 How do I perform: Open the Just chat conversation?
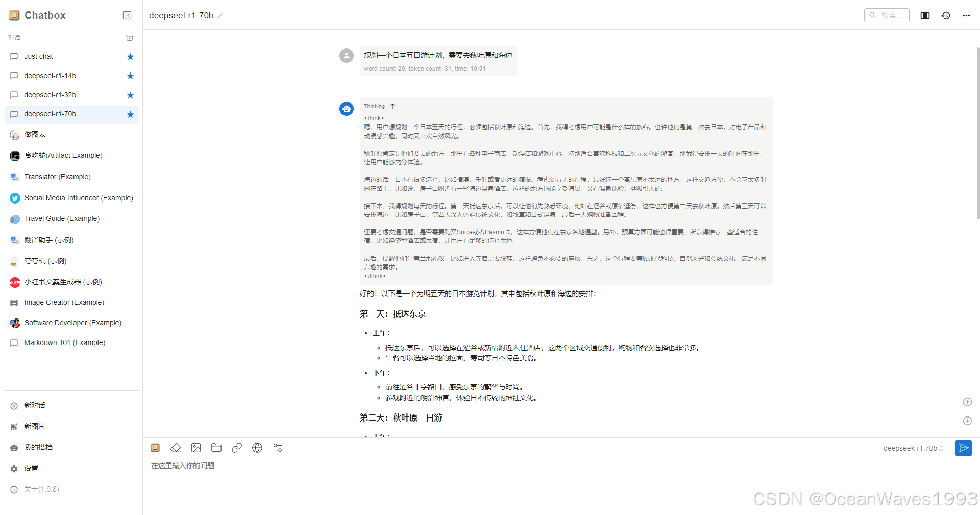(x=72, y=56)
